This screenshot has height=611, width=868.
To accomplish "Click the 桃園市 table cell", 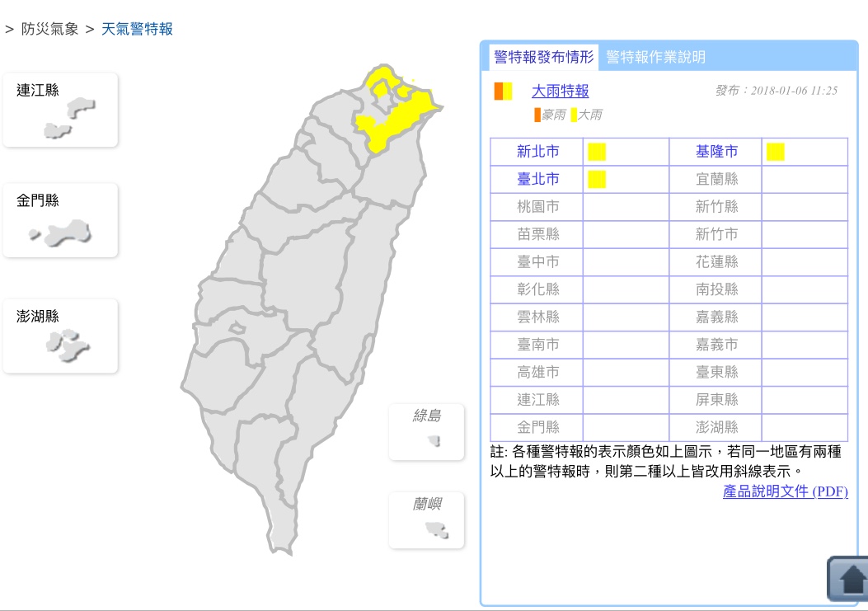I will tap(537, 207).
